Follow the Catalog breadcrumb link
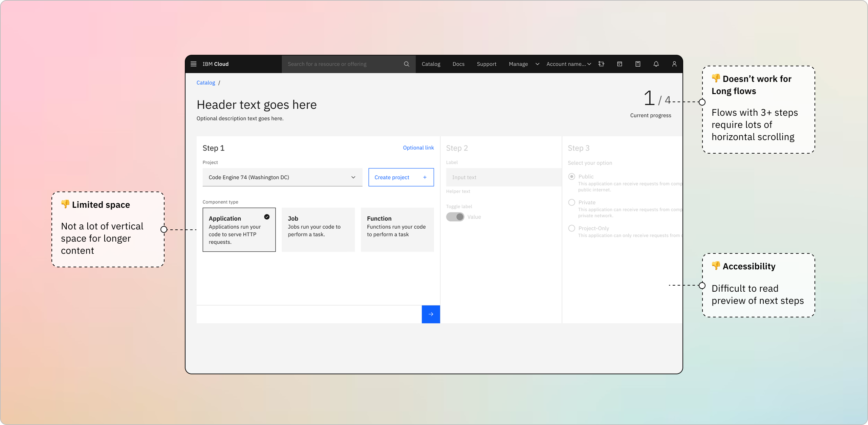The width and height of the screenshot is (868, 425). coord(206,83)
